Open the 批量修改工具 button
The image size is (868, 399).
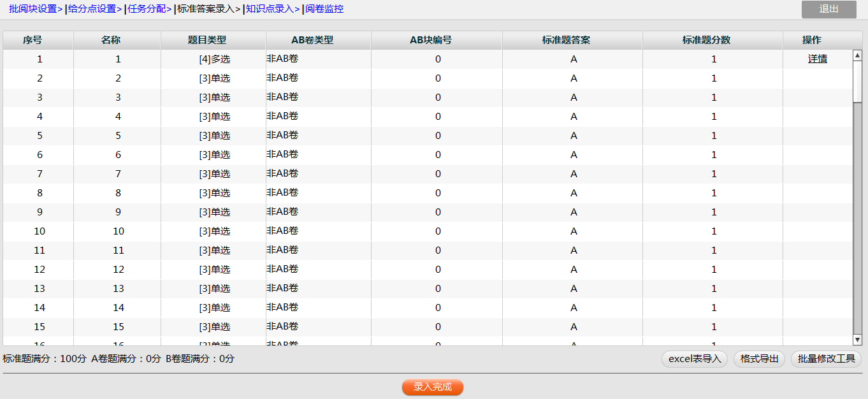pyautogui.click(x=826, y=359)
